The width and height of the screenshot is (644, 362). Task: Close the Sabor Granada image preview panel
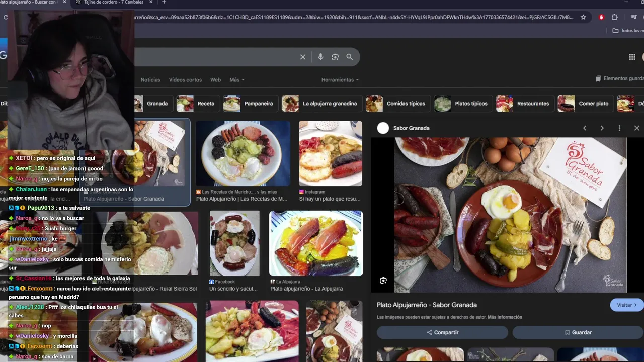tap(636, 128)
